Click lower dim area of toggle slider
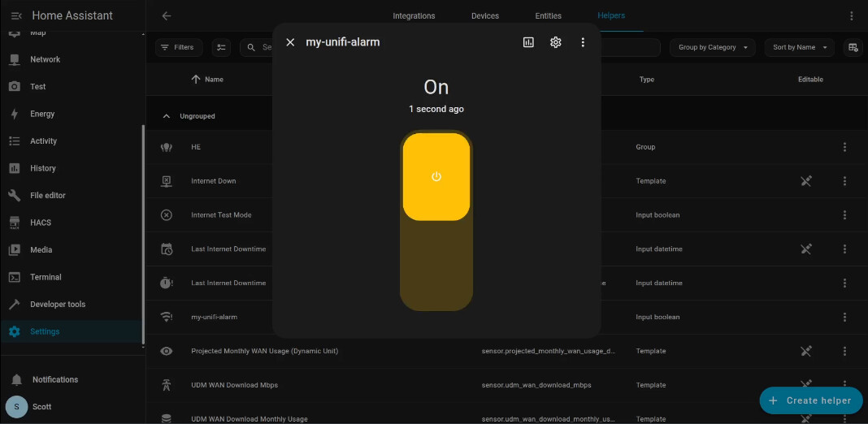Image resolution: width=868 pixels, height=424 pixels. (436, 268)
